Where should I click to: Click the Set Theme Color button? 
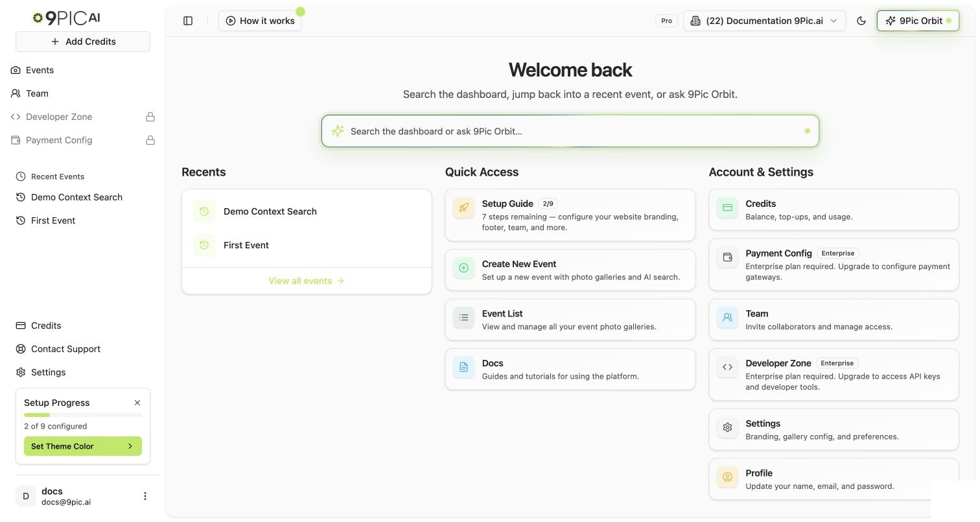(x=83, y=446)
